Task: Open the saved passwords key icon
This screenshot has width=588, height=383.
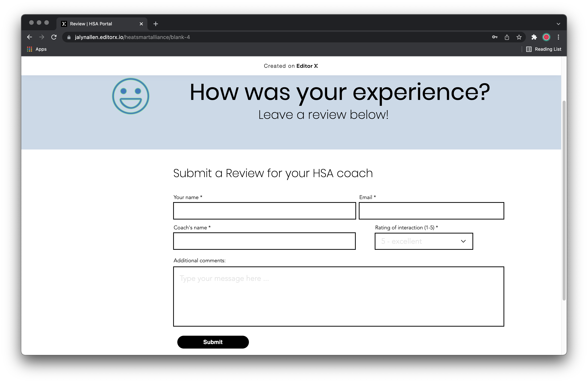Action: 495,37
